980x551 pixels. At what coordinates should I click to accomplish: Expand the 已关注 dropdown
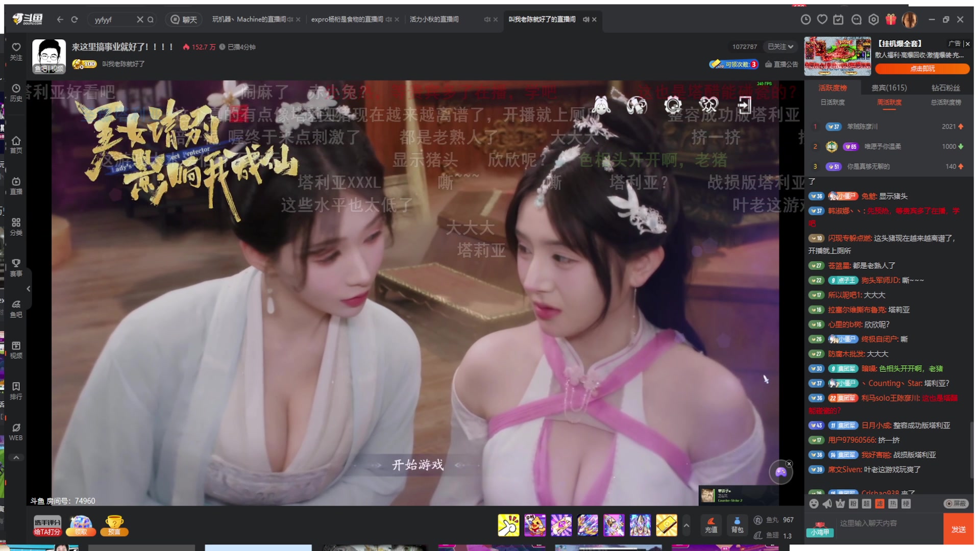(x=780, y=46)
